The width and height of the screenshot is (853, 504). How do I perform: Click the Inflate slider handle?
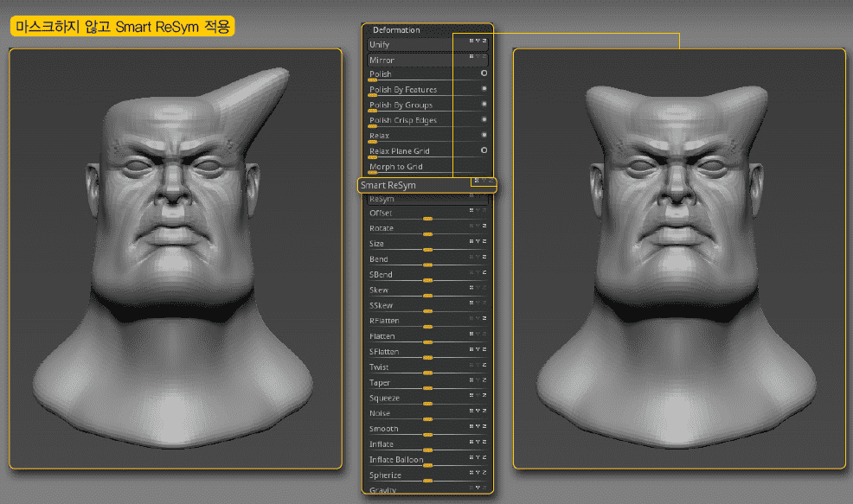pyautogui.click(x=427, y=450)
